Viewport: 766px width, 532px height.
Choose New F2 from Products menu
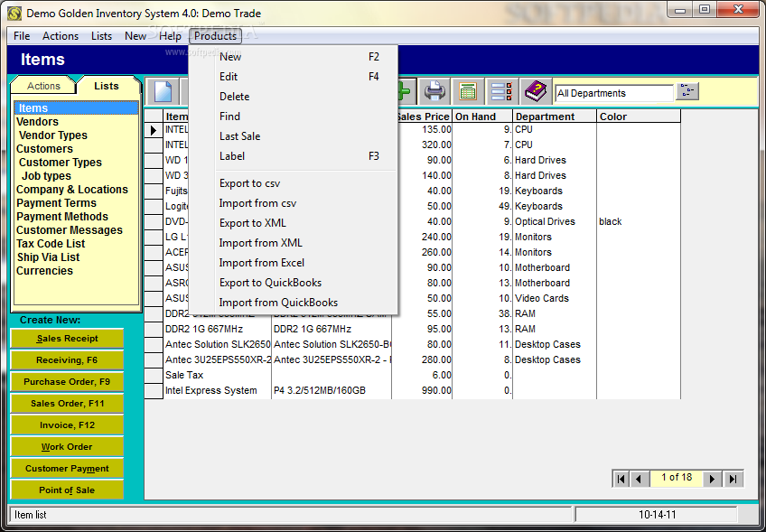pyautogui.click(x=293, y=57)
